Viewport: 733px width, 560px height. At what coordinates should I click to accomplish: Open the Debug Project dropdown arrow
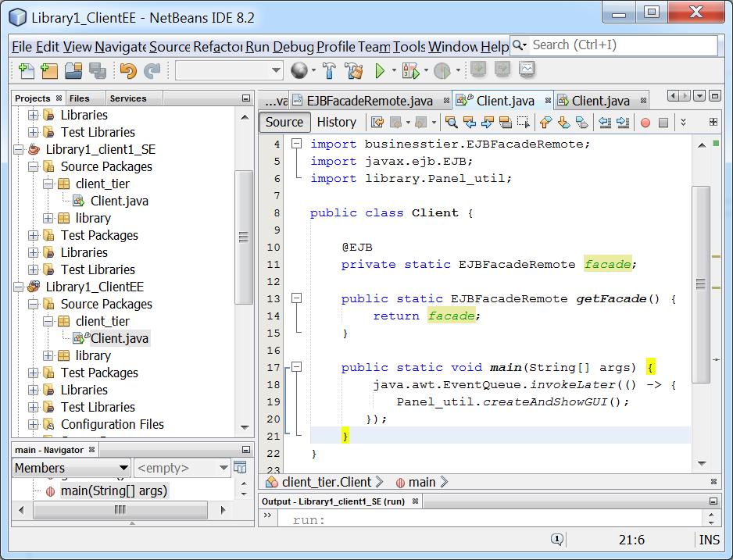(x=426, y=70)
